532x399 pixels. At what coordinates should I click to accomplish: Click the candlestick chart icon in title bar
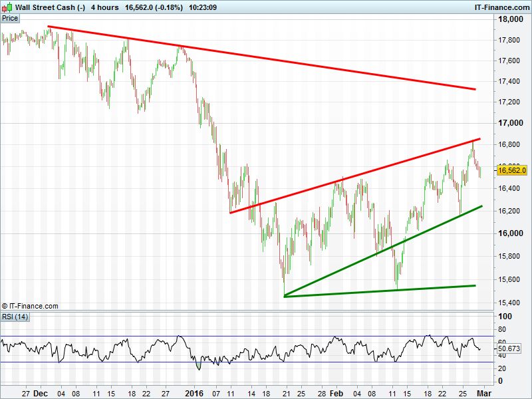coord(7,7)
